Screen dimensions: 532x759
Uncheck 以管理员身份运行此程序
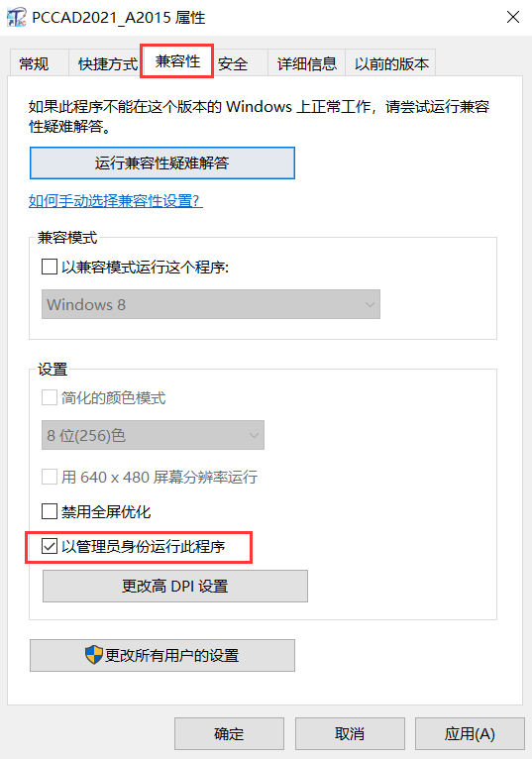point(50,547)
